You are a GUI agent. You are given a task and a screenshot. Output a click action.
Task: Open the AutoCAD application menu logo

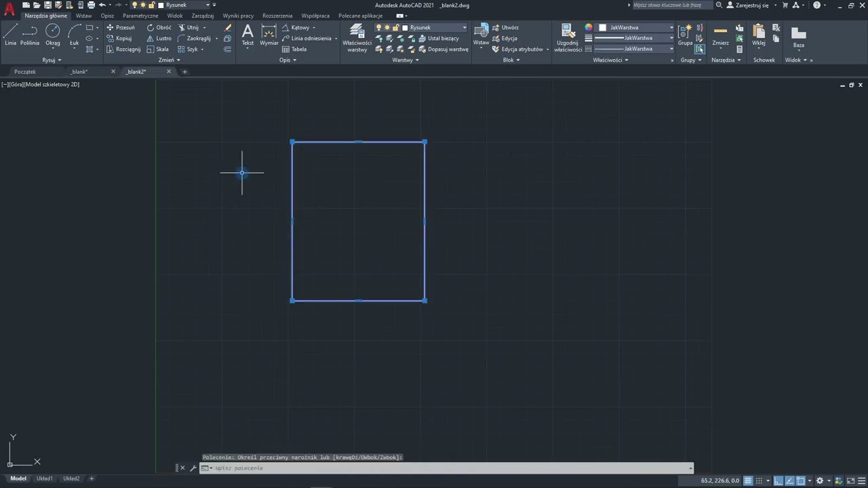[x=9, y=9]
